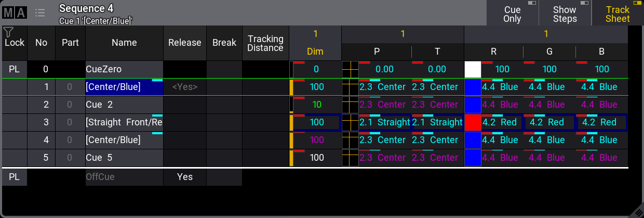Toggle the Show Steps option
This screenshot has width=644, height=218.
(x=565, y=14)
